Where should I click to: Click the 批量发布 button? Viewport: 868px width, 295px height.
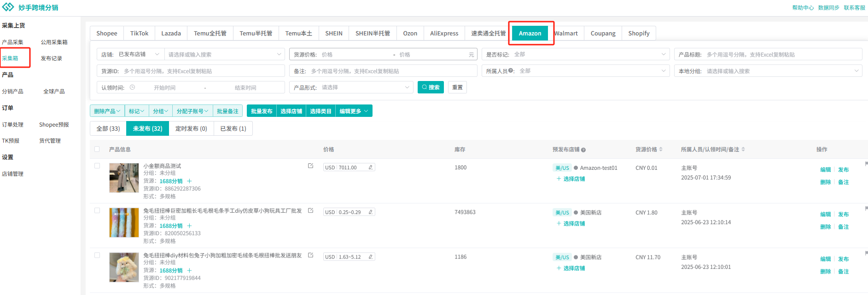[x=262, y=111]
